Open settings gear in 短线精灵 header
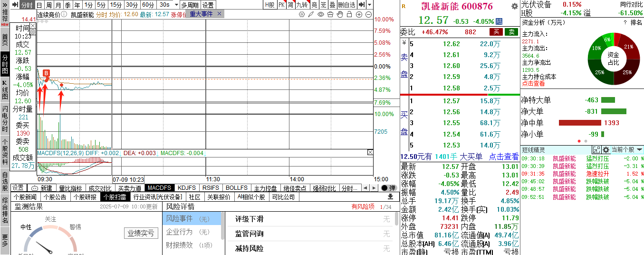 [606, 149]
